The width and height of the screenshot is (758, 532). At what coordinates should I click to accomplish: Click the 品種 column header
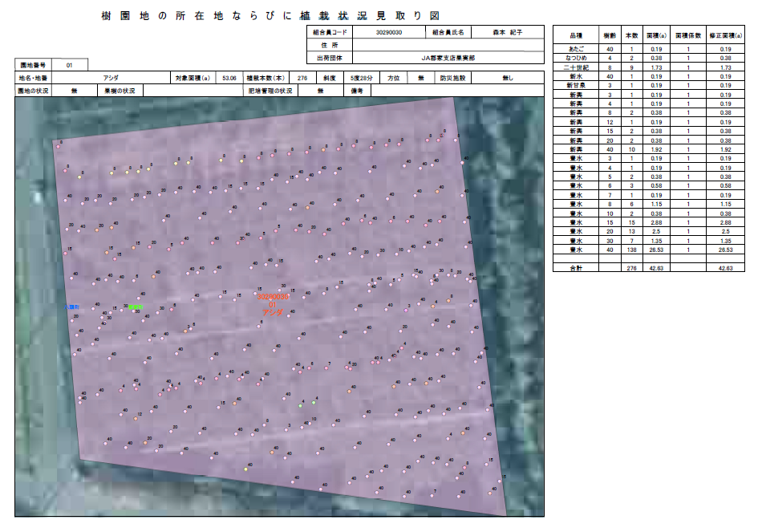pyautogui.click(x=575, y=37)
